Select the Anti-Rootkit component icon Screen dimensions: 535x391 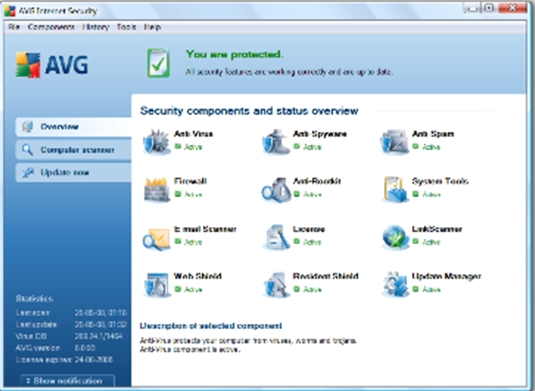point(276,189)
